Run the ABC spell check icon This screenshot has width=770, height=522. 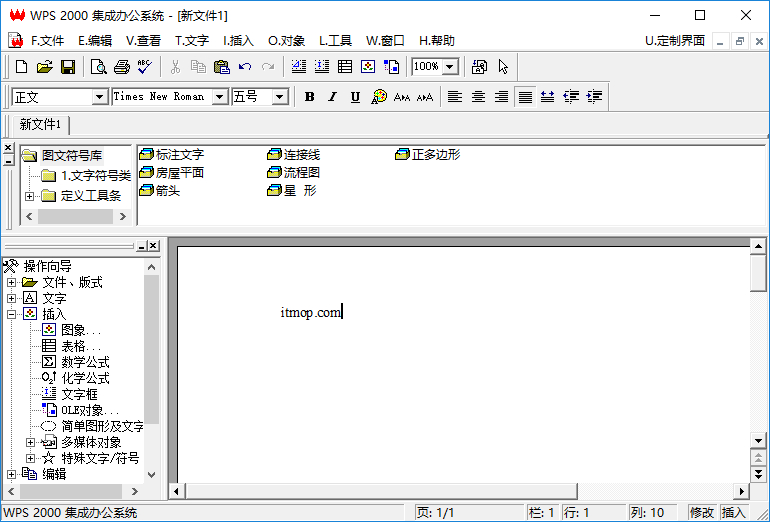point(145,66)
